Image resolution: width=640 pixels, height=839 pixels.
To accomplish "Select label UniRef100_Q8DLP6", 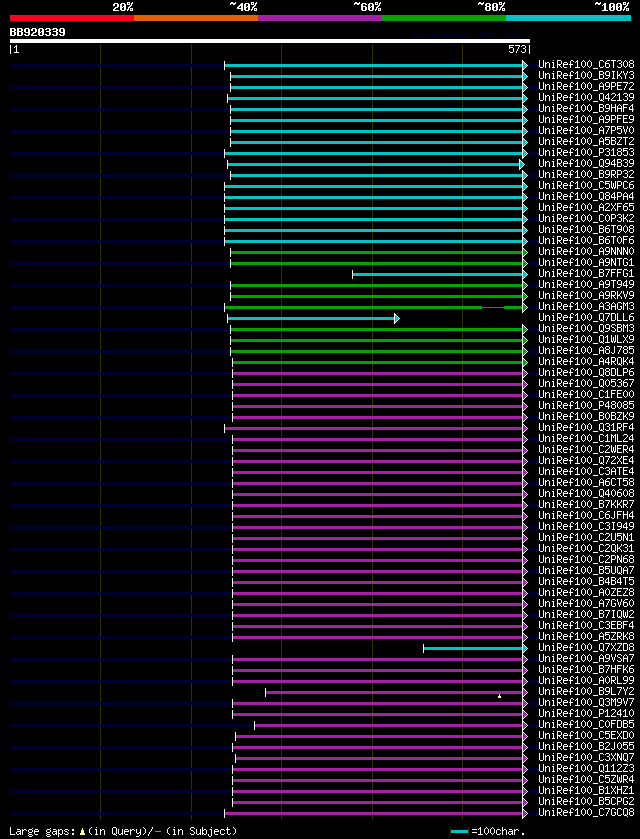I will click(x=586, y=372).
